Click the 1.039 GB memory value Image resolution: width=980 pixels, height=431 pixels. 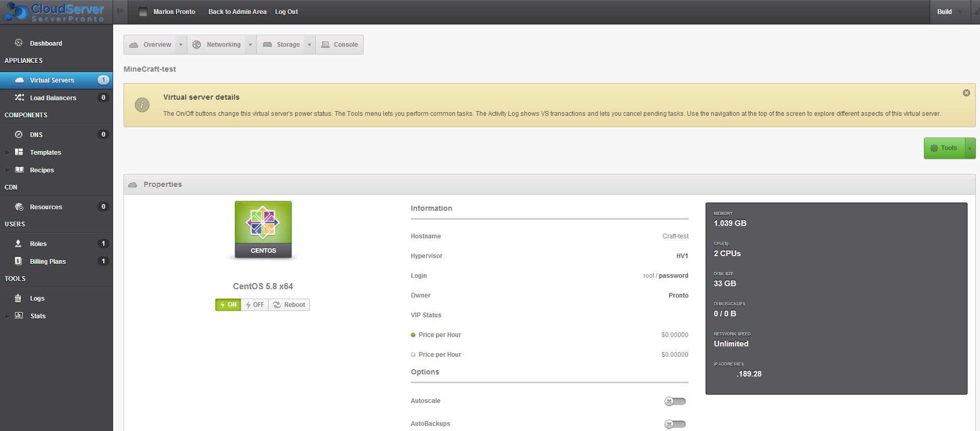730,223
